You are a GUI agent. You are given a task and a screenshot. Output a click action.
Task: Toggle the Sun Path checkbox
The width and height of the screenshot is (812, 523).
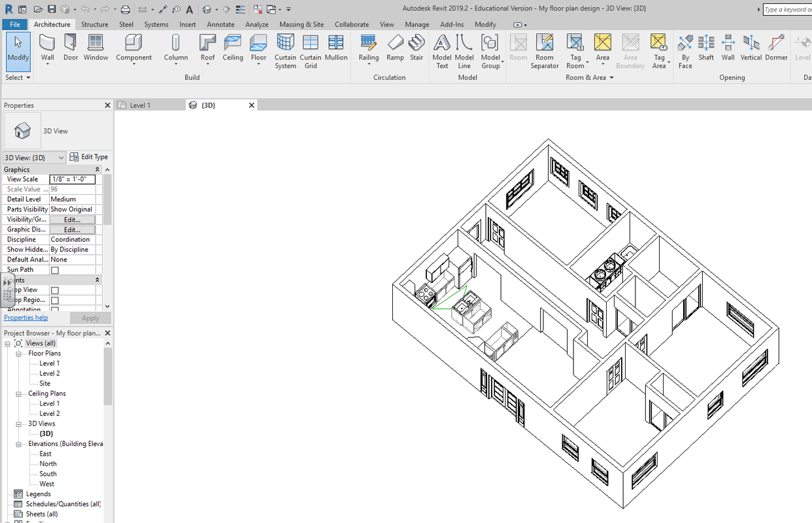pyautogui.click(x=55, y=270)
